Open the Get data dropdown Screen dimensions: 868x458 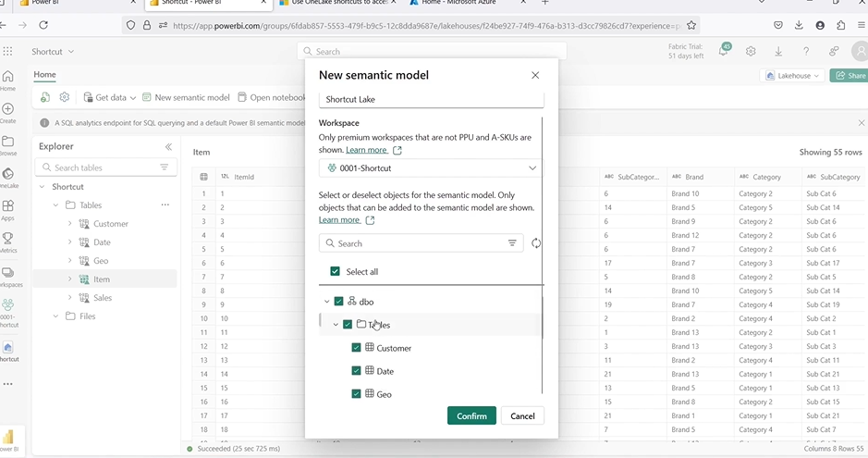pyautogui.click(x=110, y=97)
